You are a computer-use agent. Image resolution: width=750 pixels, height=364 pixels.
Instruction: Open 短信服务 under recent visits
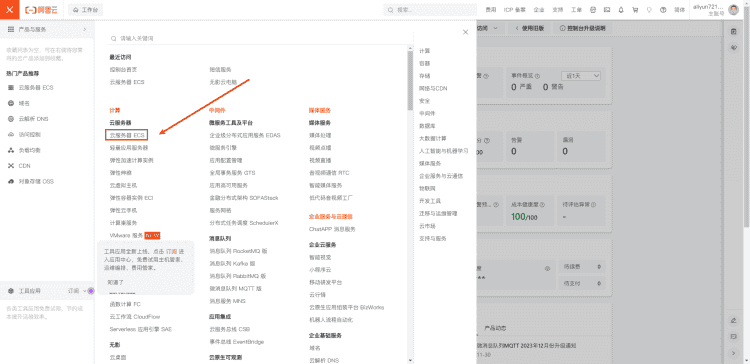click(x=221, y=69)
